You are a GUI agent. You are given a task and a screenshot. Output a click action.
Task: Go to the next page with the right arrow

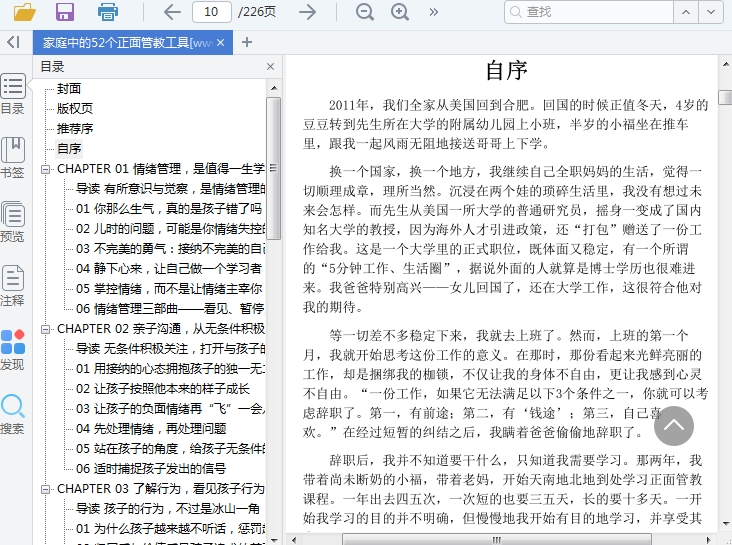308,12
